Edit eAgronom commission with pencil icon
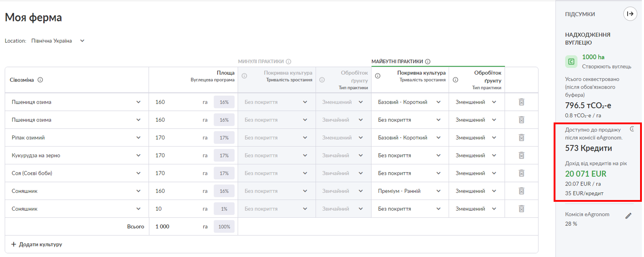This screenshot has width=644, height=257. (628, 216)
